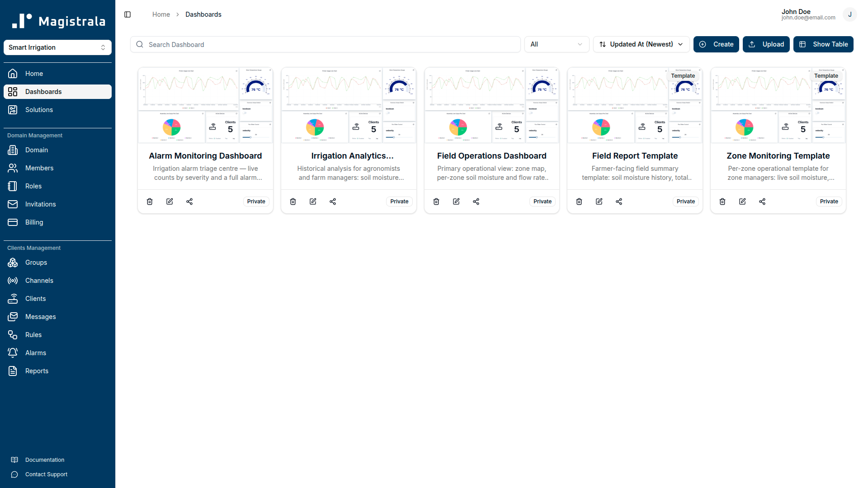Open the Billing icon in Domain Management
This screenshot has height=488, width=868.
[12, 222]
